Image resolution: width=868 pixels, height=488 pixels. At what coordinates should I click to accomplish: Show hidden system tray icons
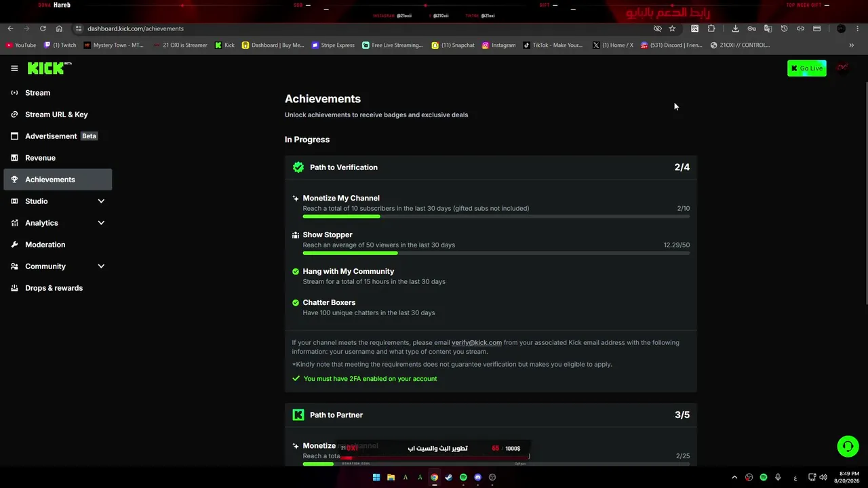point(734,477)
